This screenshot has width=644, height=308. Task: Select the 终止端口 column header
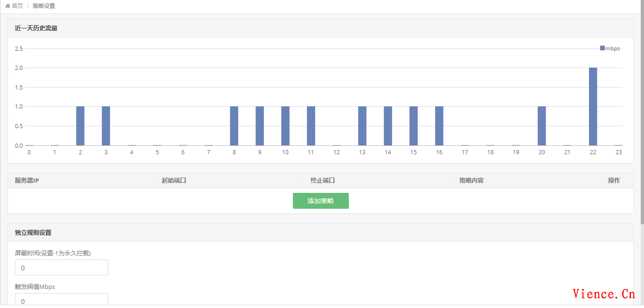(323, 180)
